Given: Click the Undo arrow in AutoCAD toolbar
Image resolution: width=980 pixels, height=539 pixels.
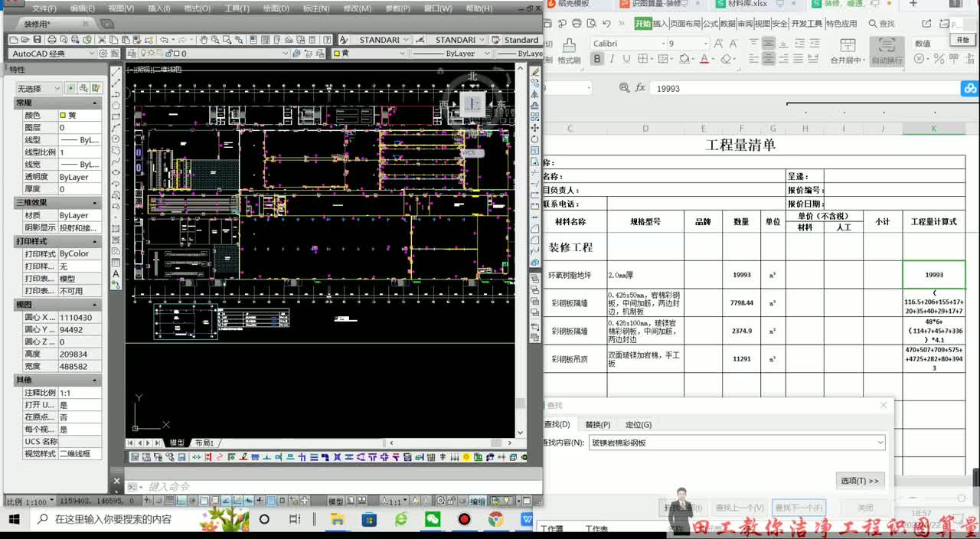Looking at the screenshot, I should pyautogui.click(x=164, y=40).
